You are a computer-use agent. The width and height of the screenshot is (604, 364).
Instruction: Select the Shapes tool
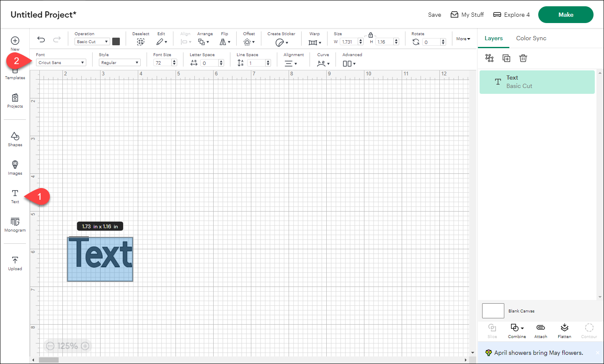point(15,139)
